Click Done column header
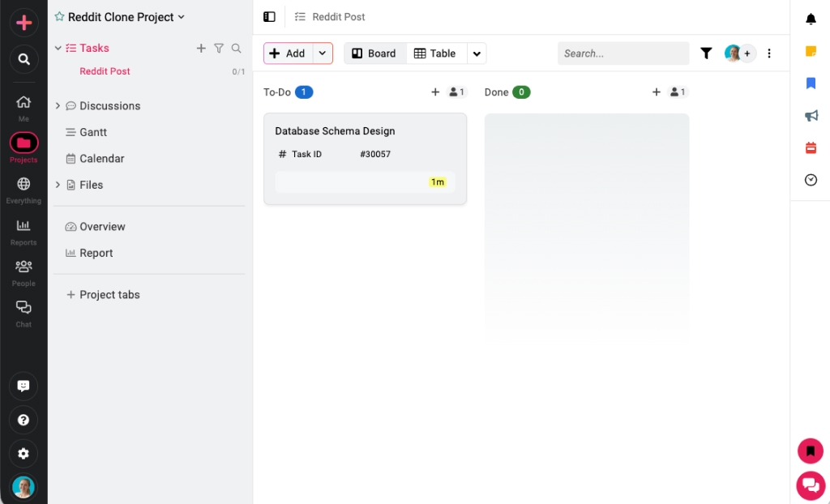This screenshot has width=830, height=504. click(497, 92)
